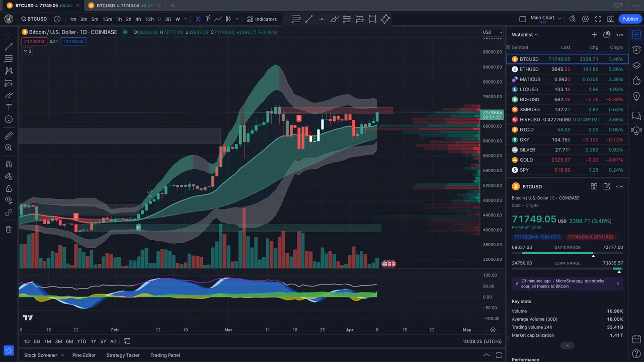Expand the more timeframes dropdown arrow
Screen dimensions: 644x362
[186, 19]
